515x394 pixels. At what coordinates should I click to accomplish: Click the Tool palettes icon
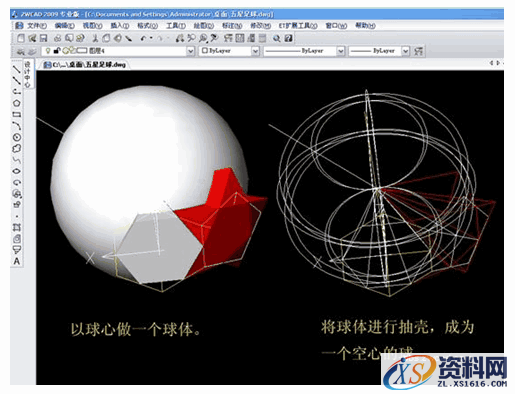251,38
